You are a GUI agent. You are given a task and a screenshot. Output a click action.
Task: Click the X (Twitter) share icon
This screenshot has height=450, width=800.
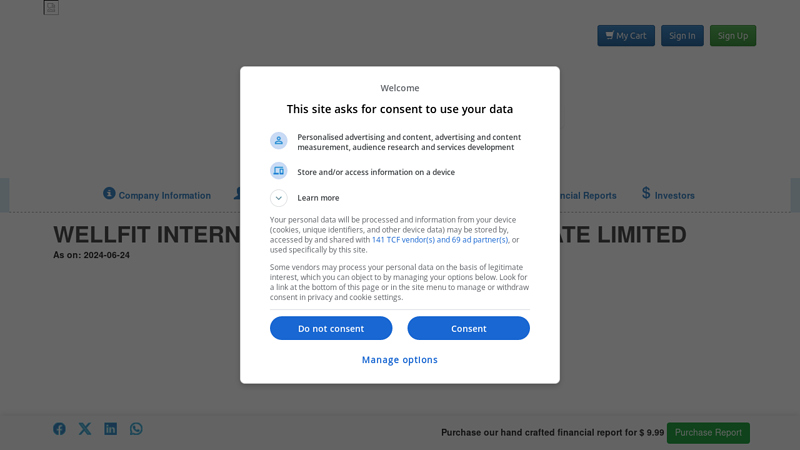tap(85, 429)
